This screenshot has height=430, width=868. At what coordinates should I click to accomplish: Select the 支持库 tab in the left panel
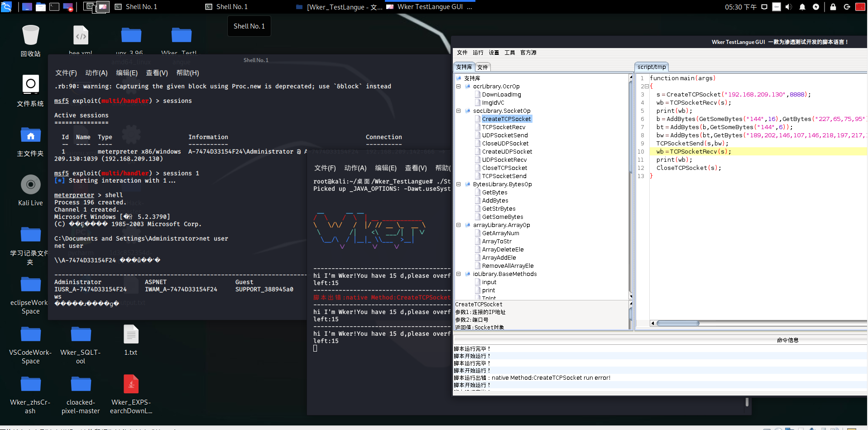click(464, 67)
